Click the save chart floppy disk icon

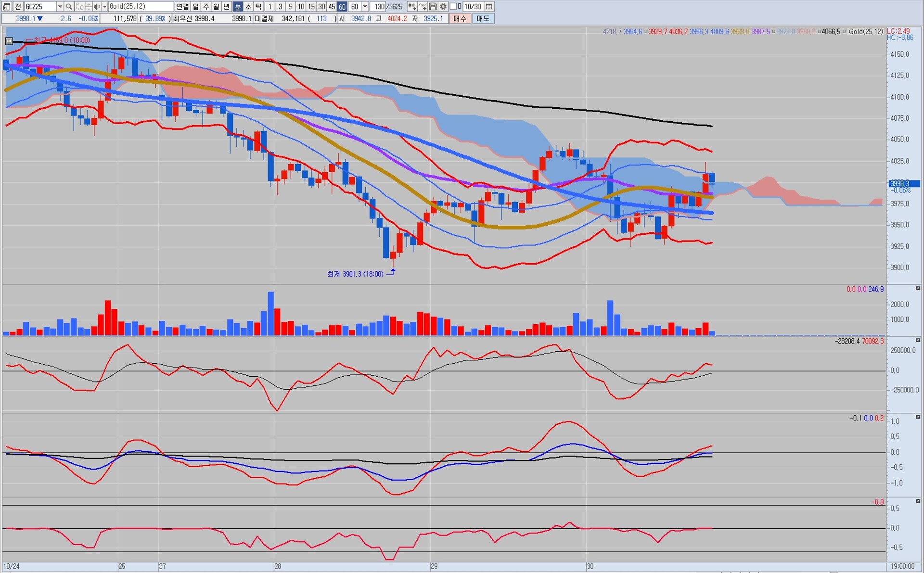click(433, 6)
